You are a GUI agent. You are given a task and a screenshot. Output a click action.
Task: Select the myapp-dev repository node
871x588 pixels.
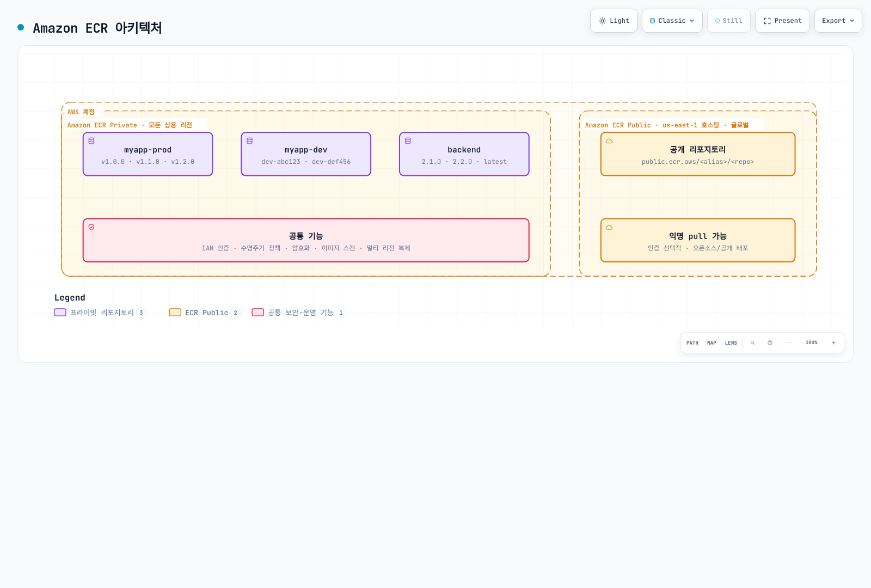[x=306, y=154]
